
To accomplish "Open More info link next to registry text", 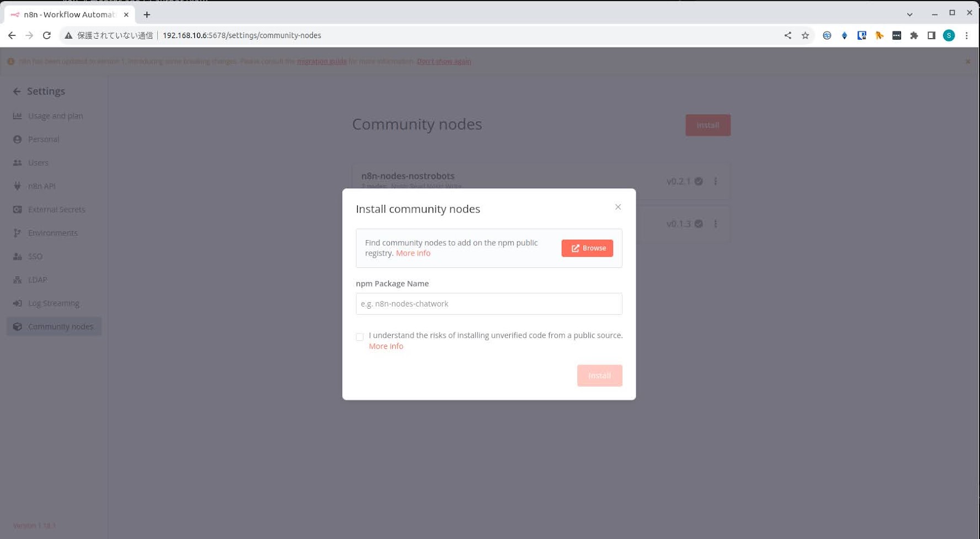I will 413,253.
